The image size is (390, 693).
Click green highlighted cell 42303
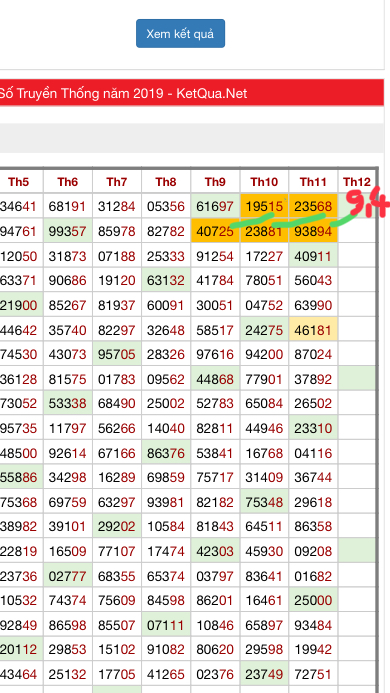point(215,551)
